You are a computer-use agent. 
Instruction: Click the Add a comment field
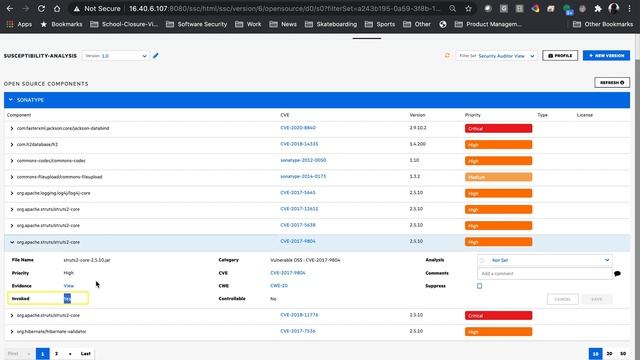544,273
